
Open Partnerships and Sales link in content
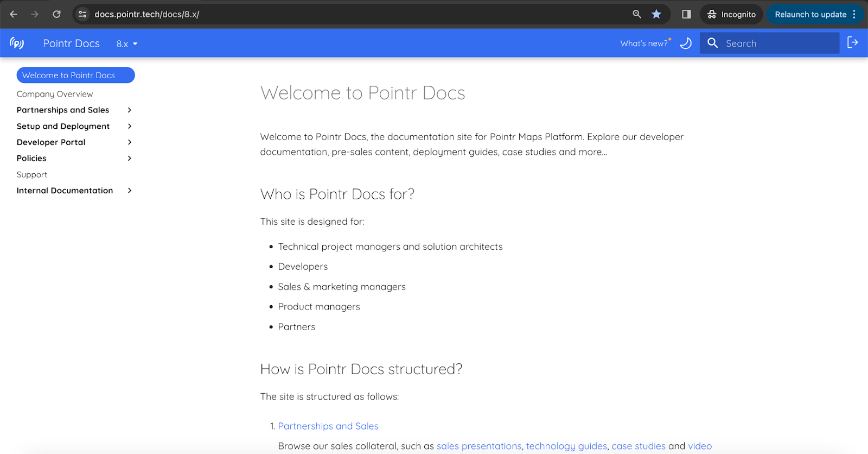tap(328, 426)
